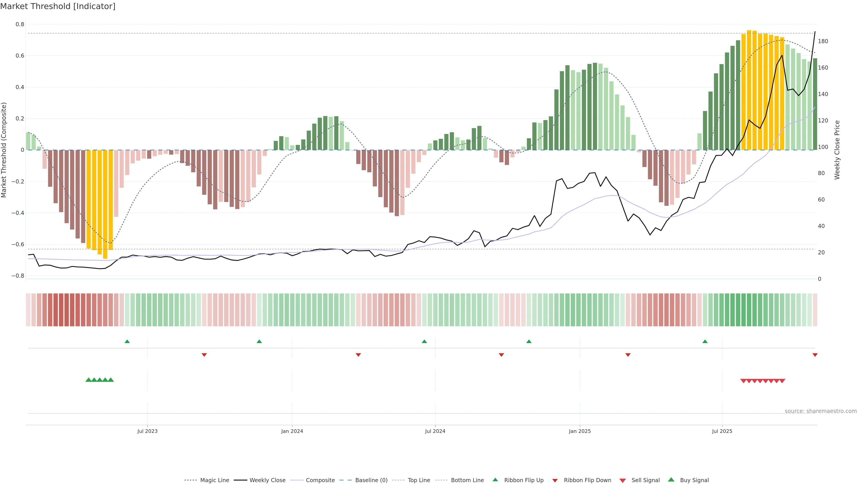
Task: Click the Weekly Close Price axis title
Action: [x=837, y=150]
